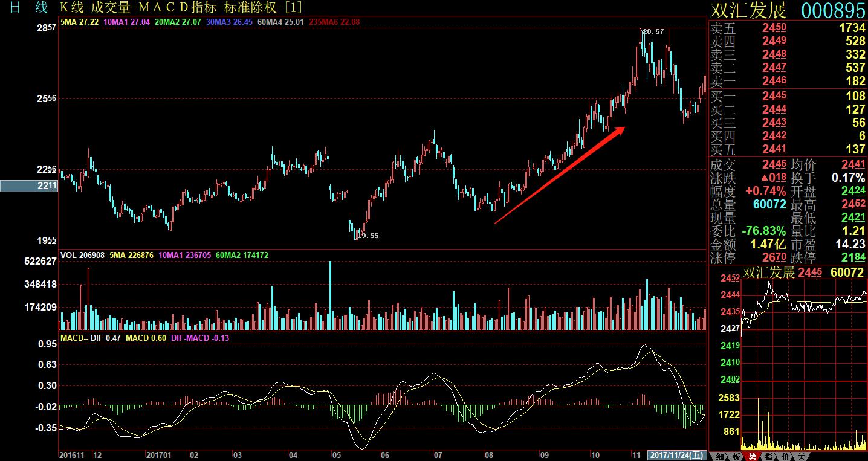The height and width of the screenshot is (461, 868).
Task: Click the MACD-- DIF 0.47 label
Action: (91, 338)
